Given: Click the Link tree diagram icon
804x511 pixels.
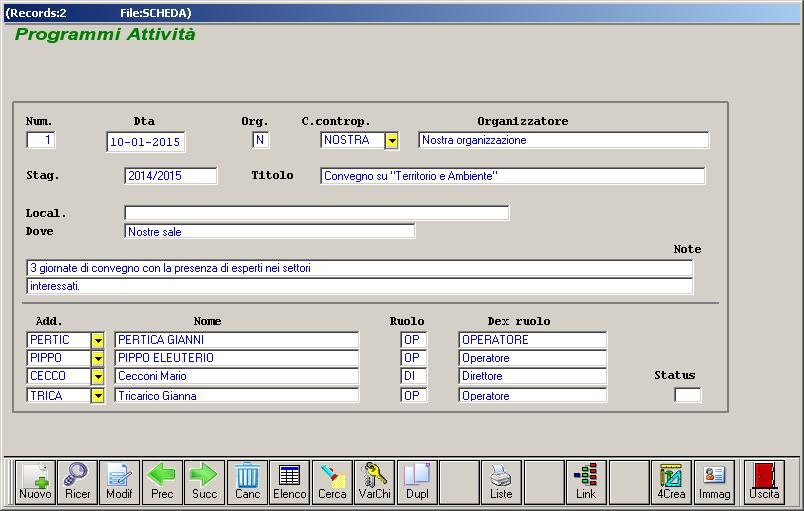Looking at the screenshot, I should (586, 482).
